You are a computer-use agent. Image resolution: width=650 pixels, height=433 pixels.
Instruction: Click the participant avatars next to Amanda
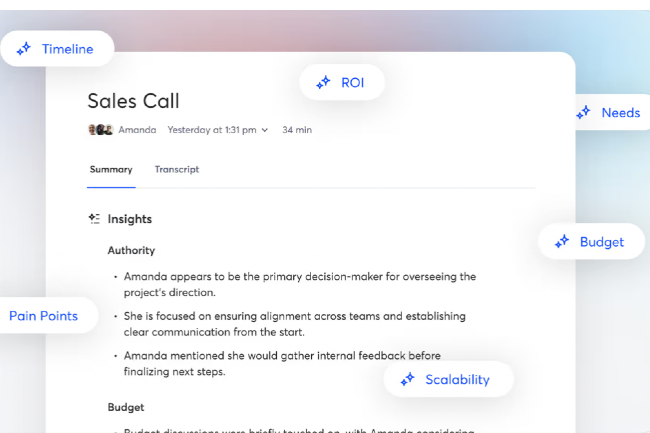(100, 130)
